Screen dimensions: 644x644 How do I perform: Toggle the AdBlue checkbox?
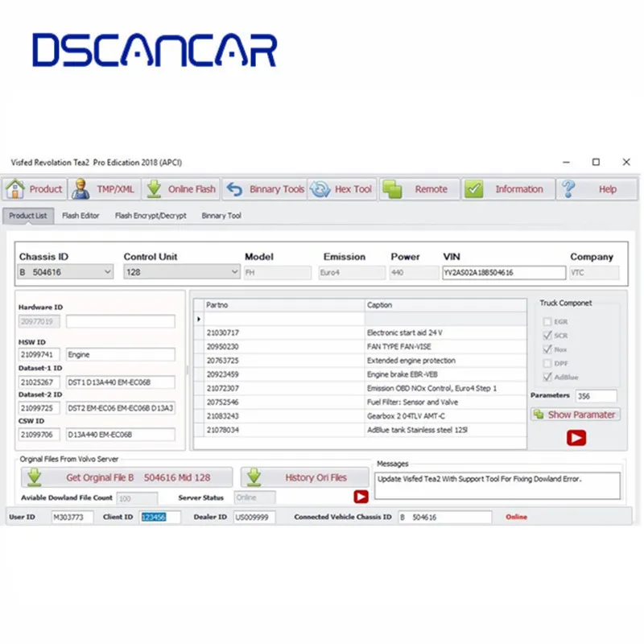547,377
